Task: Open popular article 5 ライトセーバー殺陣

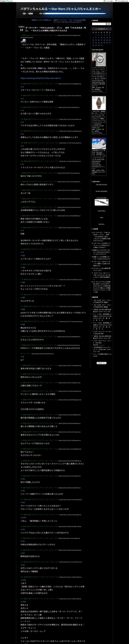Action: coord(102,264)
